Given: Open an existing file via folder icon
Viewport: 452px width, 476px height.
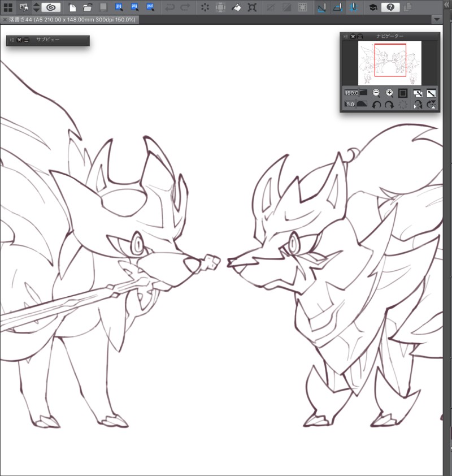Looking at the screenshot, I should (x=88, y=7).
